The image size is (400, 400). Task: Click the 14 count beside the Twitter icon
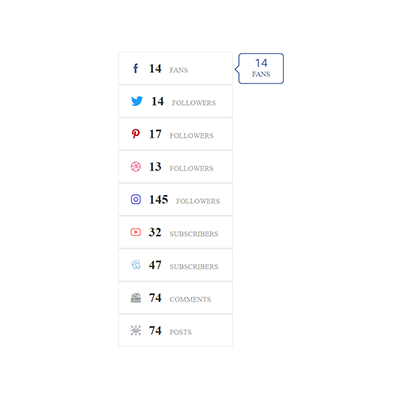coord(158,101)
